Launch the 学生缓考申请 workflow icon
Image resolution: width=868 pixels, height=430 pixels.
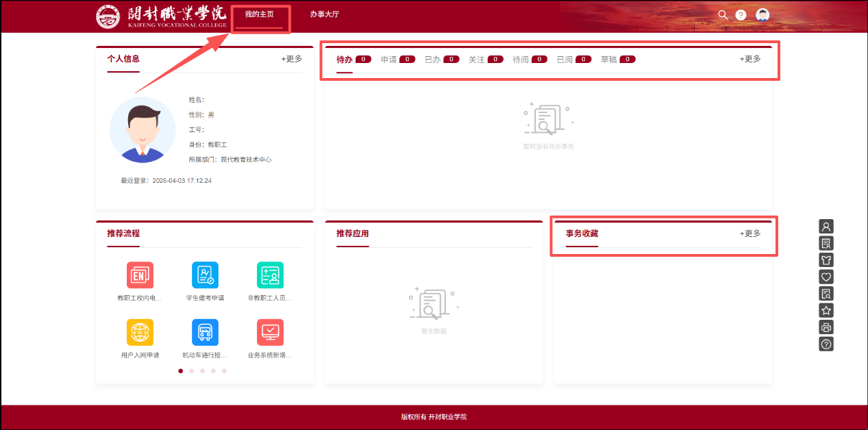coord(205,275)
